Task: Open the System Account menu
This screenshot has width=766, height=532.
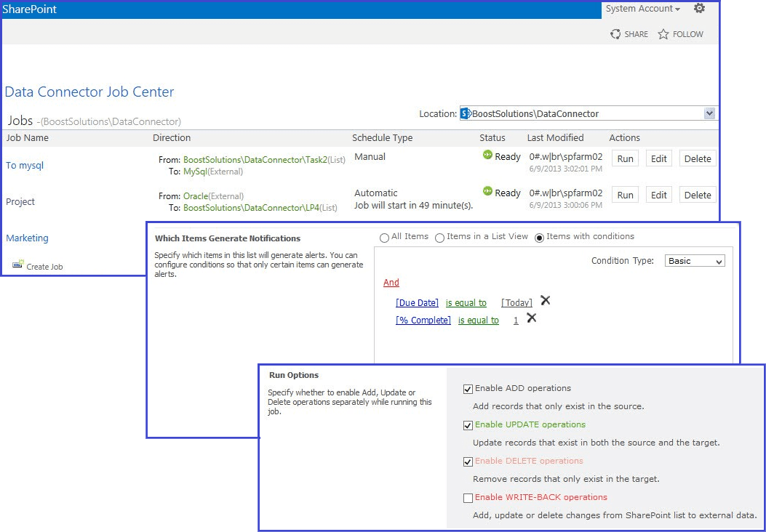Action: click(x=643, y=9)
